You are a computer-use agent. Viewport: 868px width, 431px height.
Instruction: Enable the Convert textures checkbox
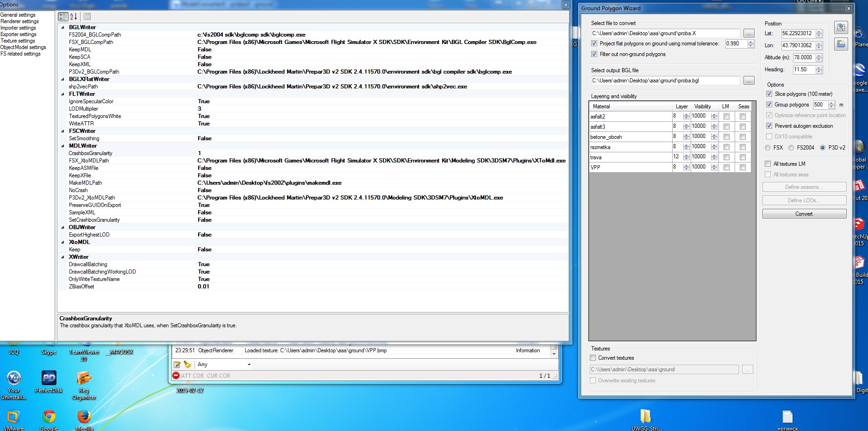(593, 358)
